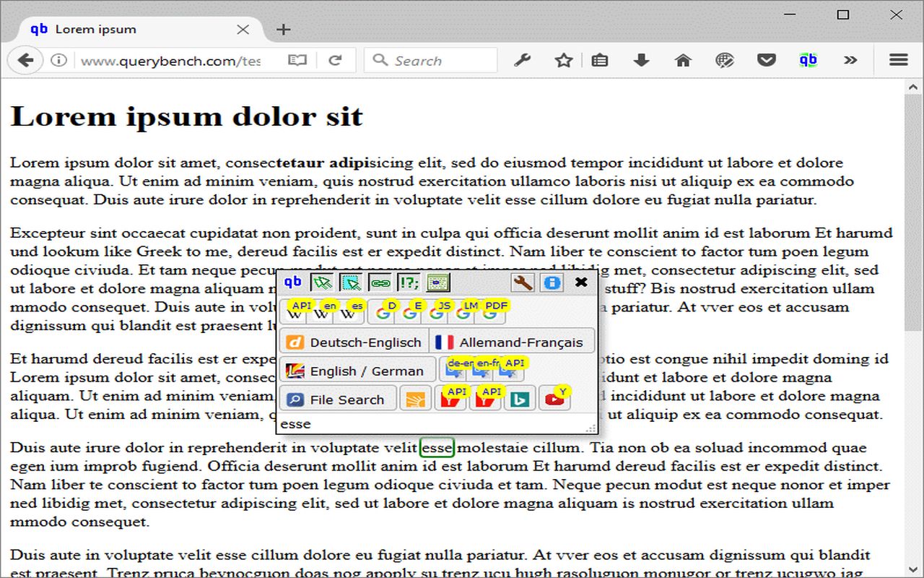Click the qb logo in the popup toolbar
The height and width of the screenshot is (578, 924).
[x=293, y=282]
